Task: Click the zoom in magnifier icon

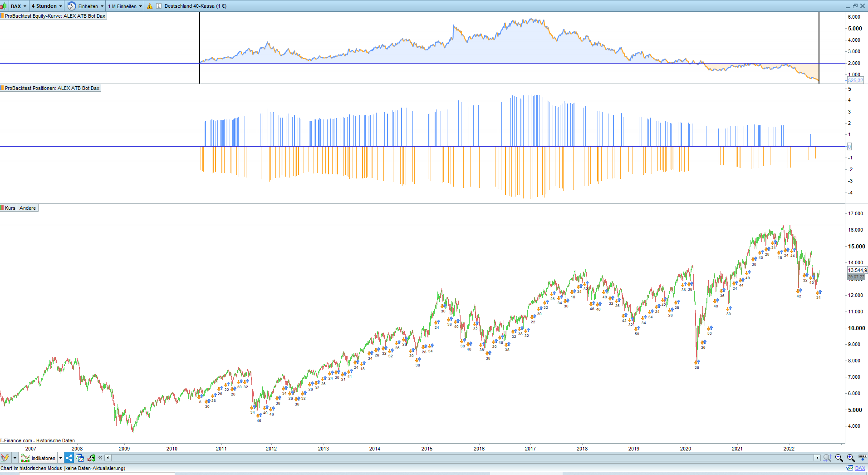Action: tap(851, 458)
